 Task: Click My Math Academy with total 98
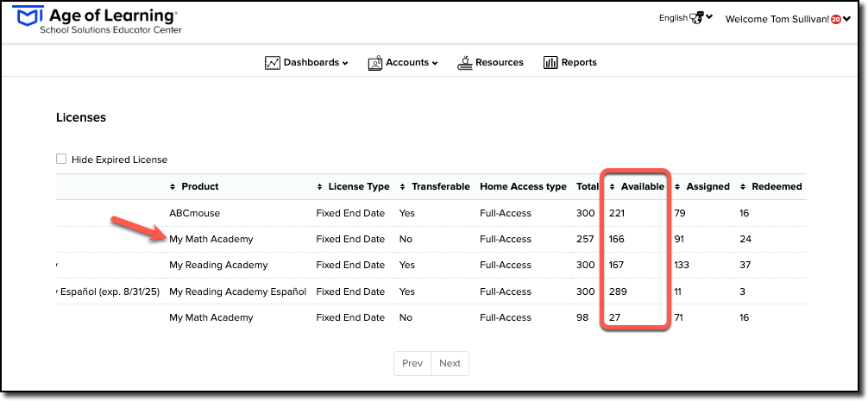[x=211, y=317]
